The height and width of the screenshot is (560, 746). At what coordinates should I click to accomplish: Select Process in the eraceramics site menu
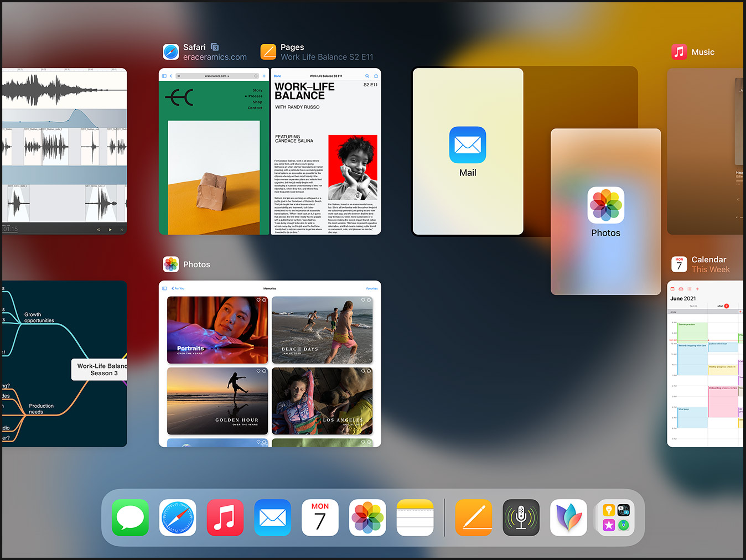tap(255, 96)
